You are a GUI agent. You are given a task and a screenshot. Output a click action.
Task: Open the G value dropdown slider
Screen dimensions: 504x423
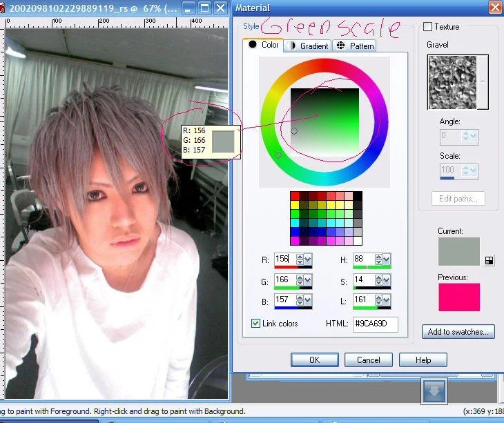[x=308, y=280]
